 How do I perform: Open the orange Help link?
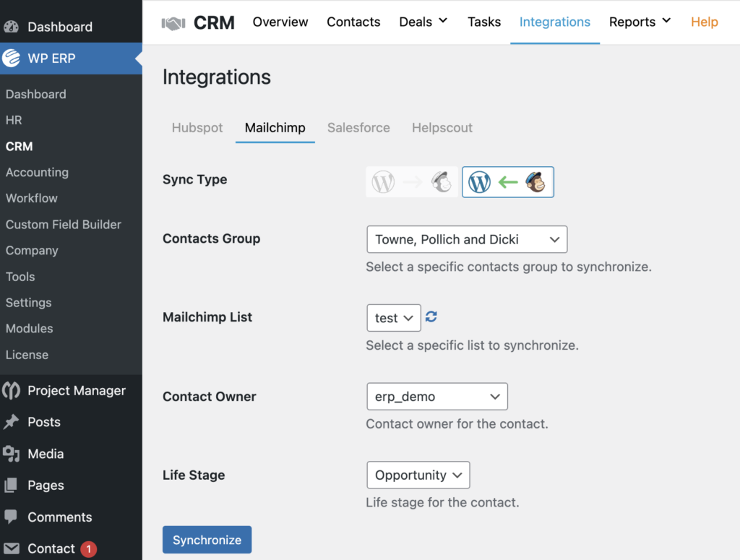(x=705, y=22)
